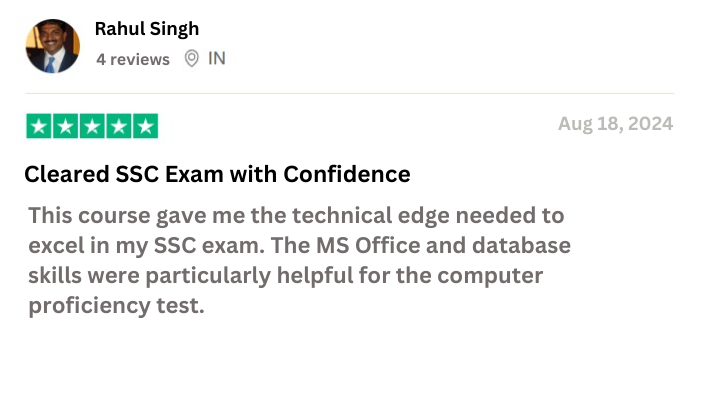
Task: Select the word 'database' in the review
Action: pyautogui.click(x=521, y=245)
